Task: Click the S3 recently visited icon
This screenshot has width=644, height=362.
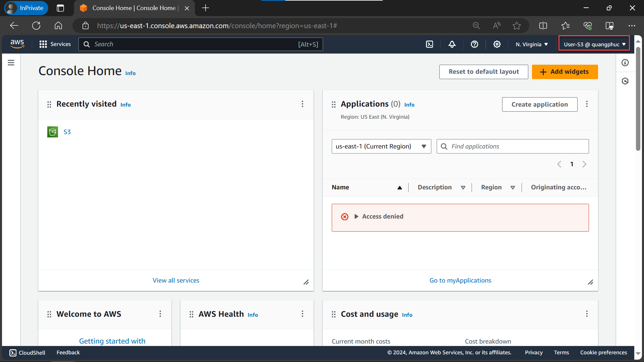Action: (53, 132)
